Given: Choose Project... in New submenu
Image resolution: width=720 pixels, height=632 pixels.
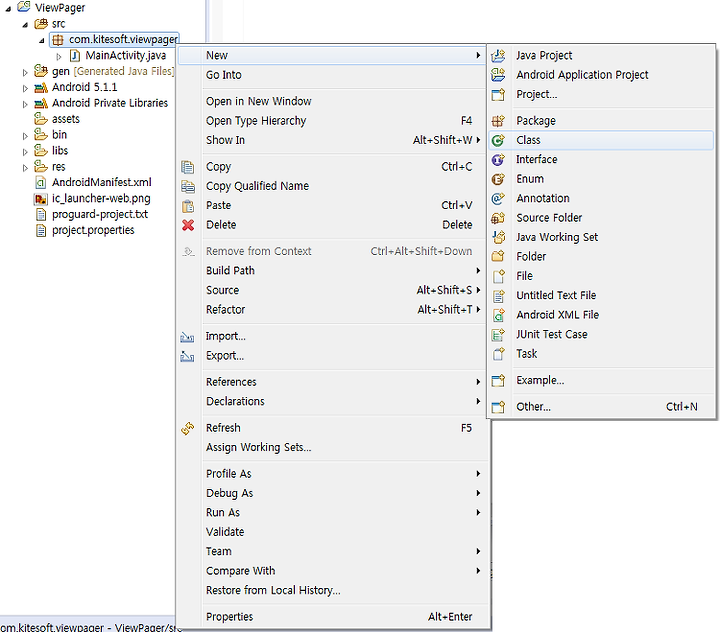Looking at the screenshot, I should click(x=602, y=94).
